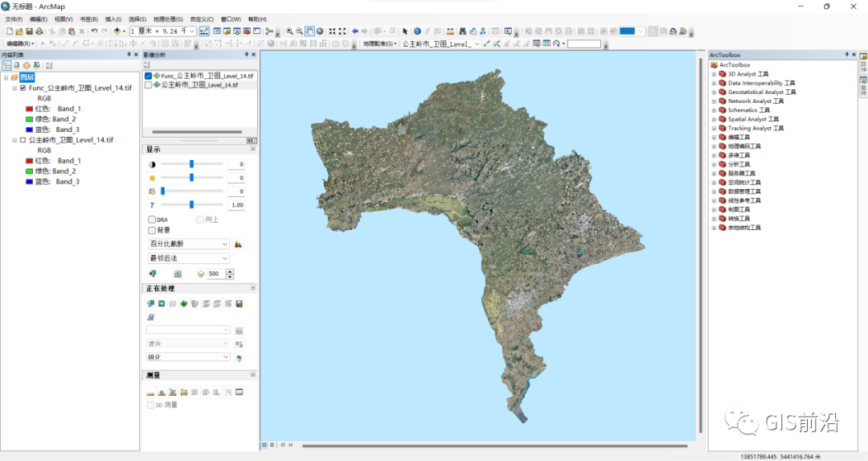Open the 地理处理(G) menu
This screenshot has height=461, width=868.
coord(168,19)
